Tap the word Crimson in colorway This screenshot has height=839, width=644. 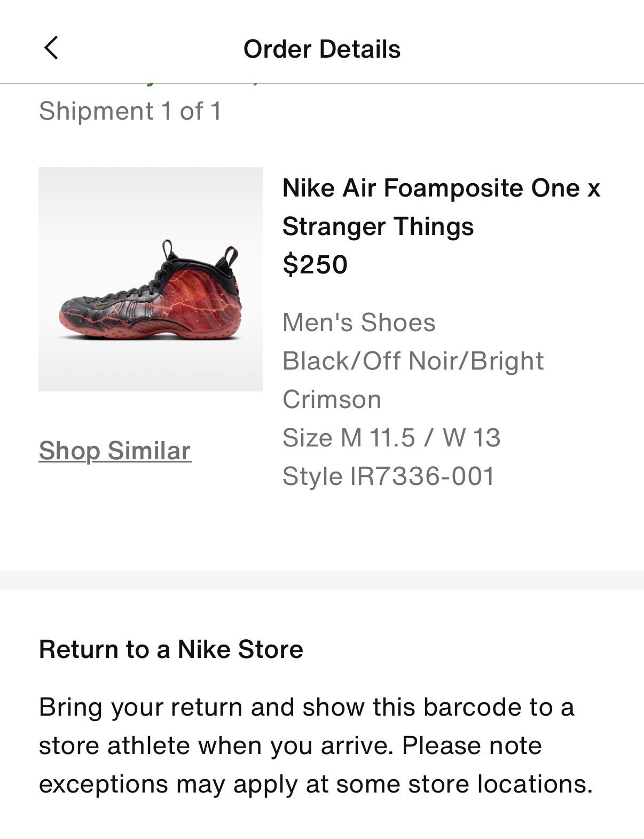(332, 399)
